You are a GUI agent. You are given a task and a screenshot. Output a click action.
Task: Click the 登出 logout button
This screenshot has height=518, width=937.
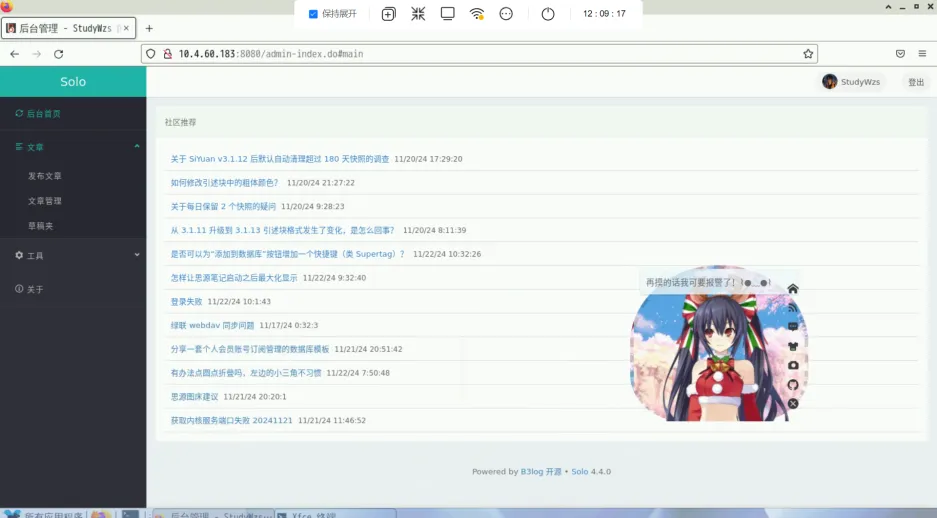916,82
